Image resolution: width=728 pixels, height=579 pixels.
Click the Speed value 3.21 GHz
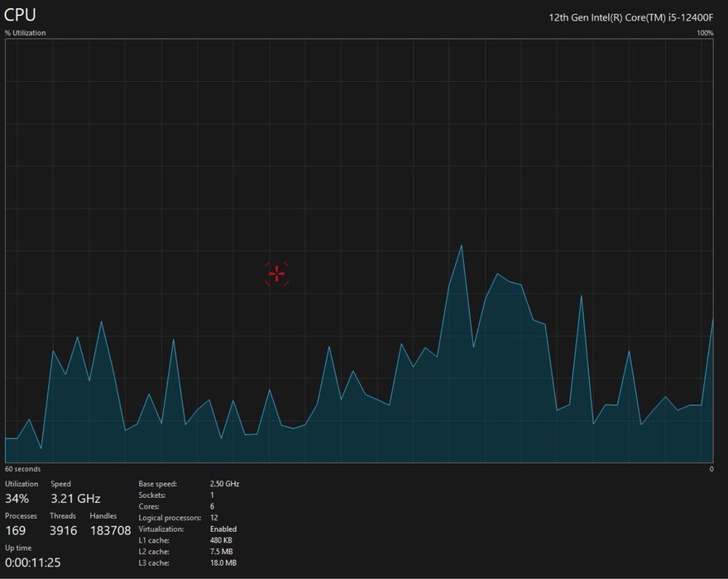75,499
